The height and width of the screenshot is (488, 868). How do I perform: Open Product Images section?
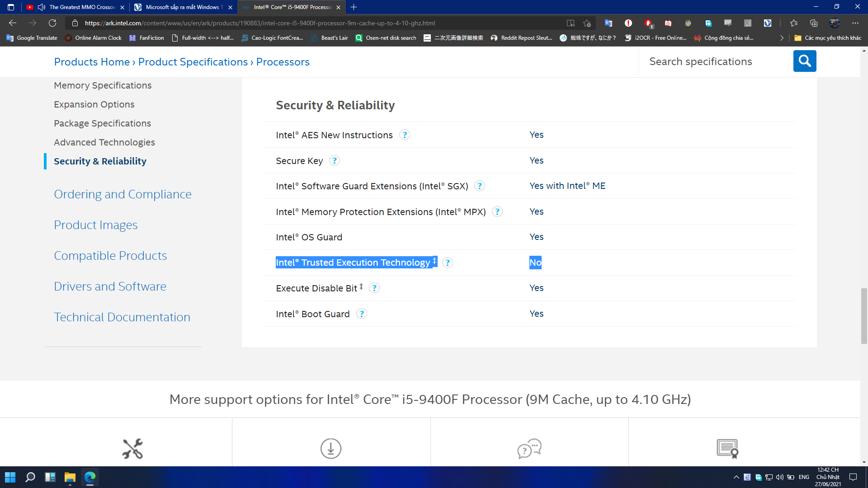pos(95,225)
